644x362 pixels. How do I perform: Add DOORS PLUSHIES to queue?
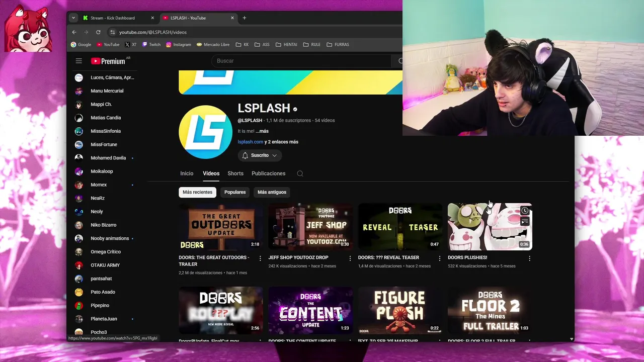(525, 221)
